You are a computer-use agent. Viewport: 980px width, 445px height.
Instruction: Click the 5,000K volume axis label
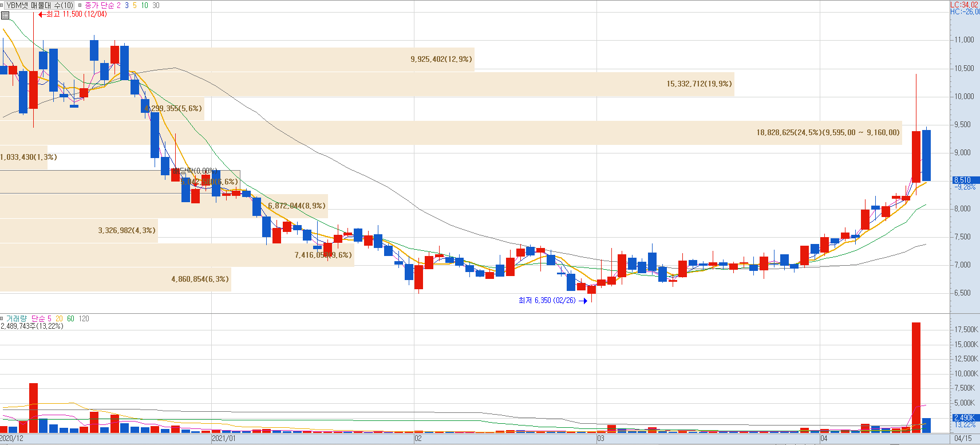tap(965, 403)
